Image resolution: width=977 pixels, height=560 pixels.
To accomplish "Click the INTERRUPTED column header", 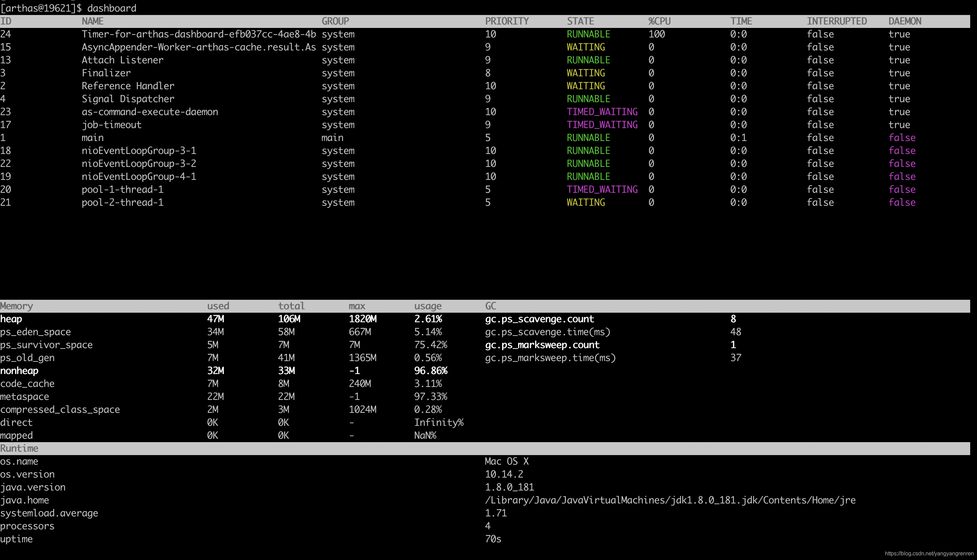I will 837,21.
